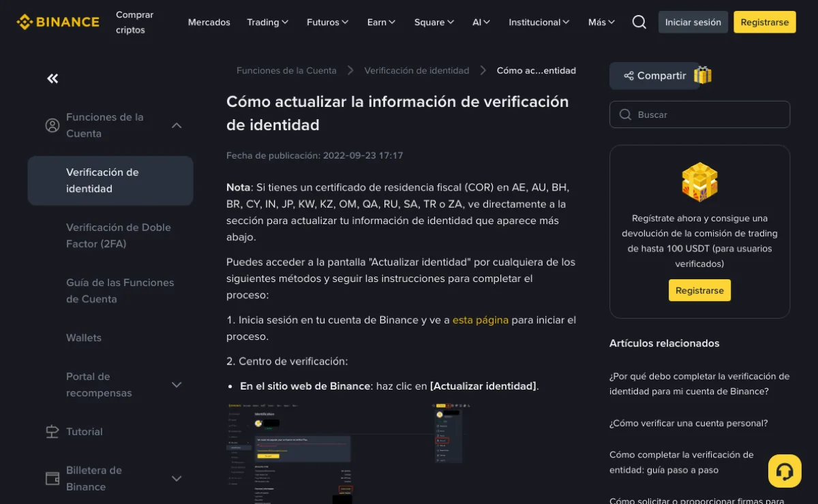This screenshot has width=818, height=504.
Task: Open the Más dropdown menu
Action: tap(601, 22)
